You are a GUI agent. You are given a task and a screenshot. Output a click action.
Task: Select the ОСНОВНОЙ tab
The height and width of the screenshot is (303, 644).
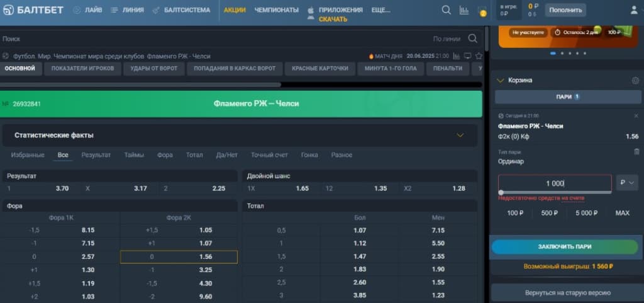click(20, 69)
